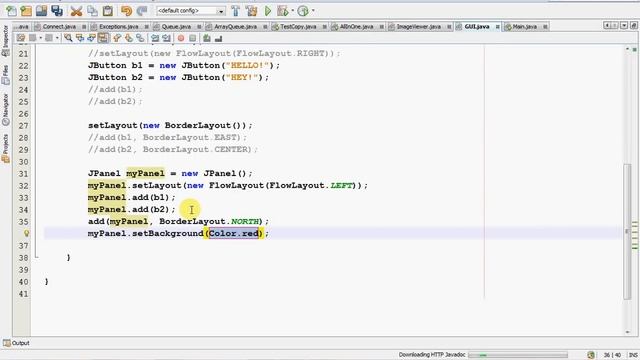Click the Stop Macro Recording icon
The width and height of the screenshot is (640, 360).
pos(192,38)
